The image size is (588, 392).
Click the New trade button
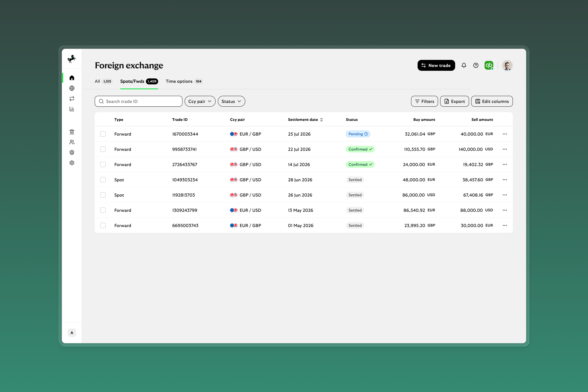pyautogui.click(x=436, y=65)
